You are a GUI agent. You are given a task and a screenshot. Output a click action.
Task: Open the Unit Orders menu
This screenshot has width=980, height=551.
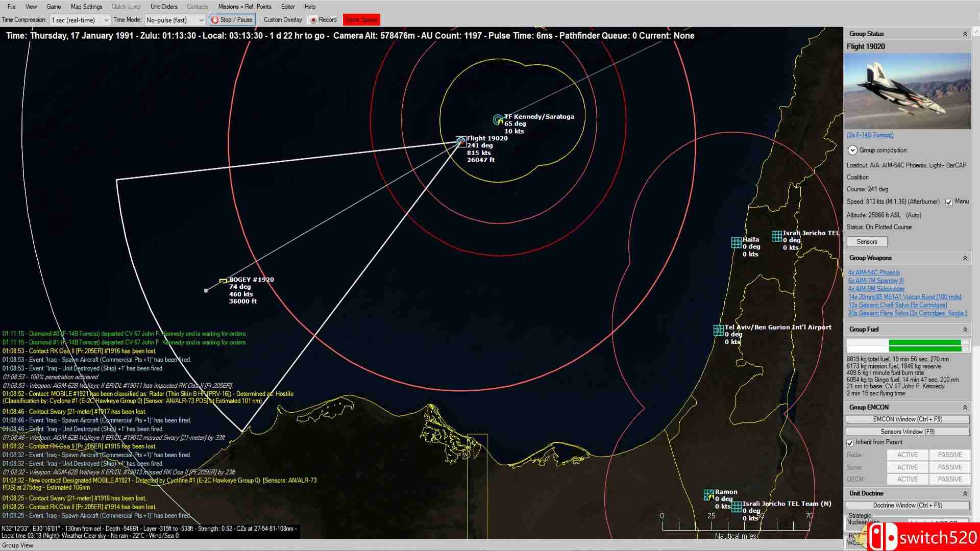(x=164, y=7)
